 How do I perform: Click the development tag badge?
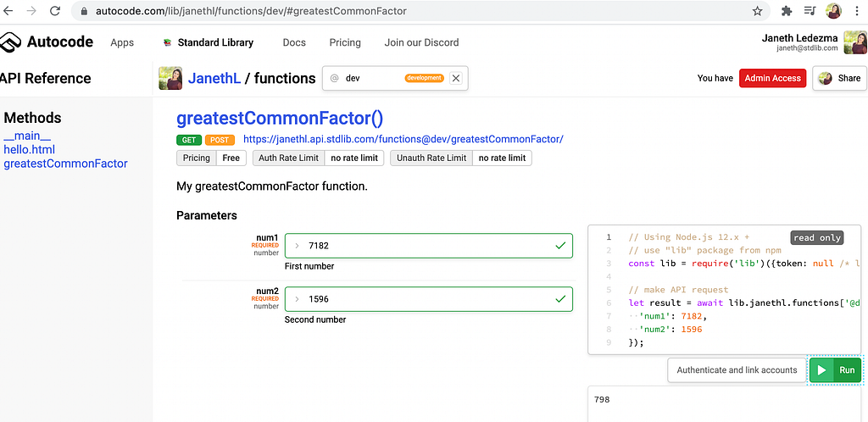[x=424, y=78]
